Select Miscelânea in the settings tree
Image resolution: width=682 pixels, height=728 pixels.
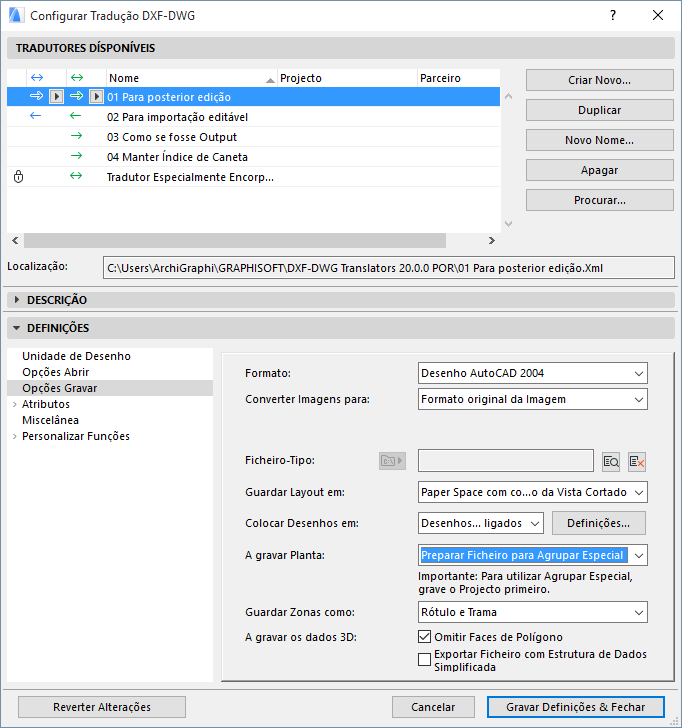[51, 420]
